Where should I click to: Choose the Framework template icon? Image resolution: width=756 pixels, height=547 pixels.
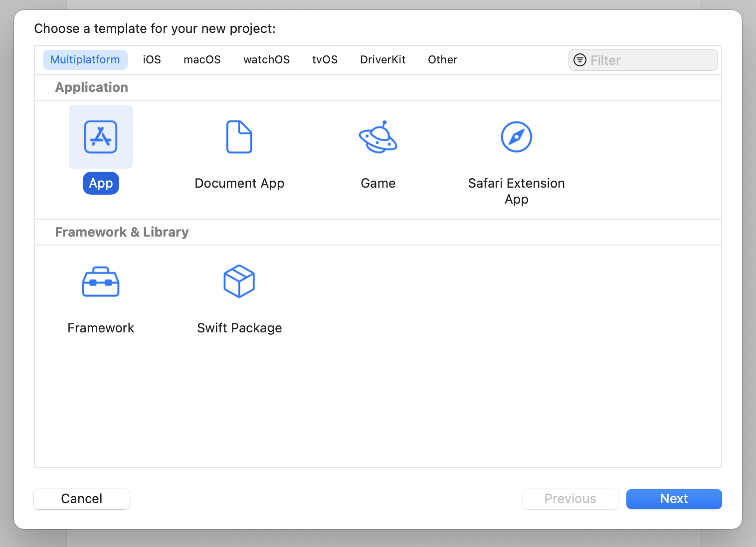click(100, 281)
